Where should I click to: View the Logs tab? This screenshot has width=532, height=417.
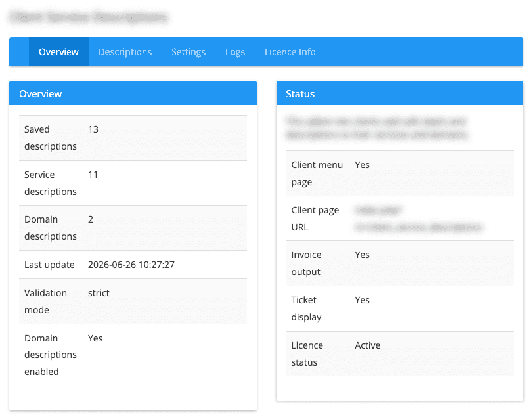pyautogui.click(x=234, y=52)
